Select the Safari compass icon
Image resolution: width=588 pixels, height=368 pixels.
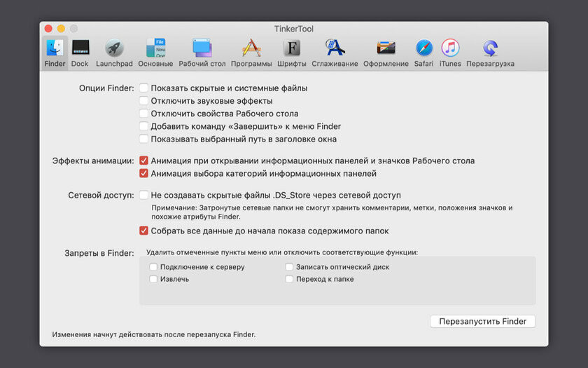coord(423,48)
